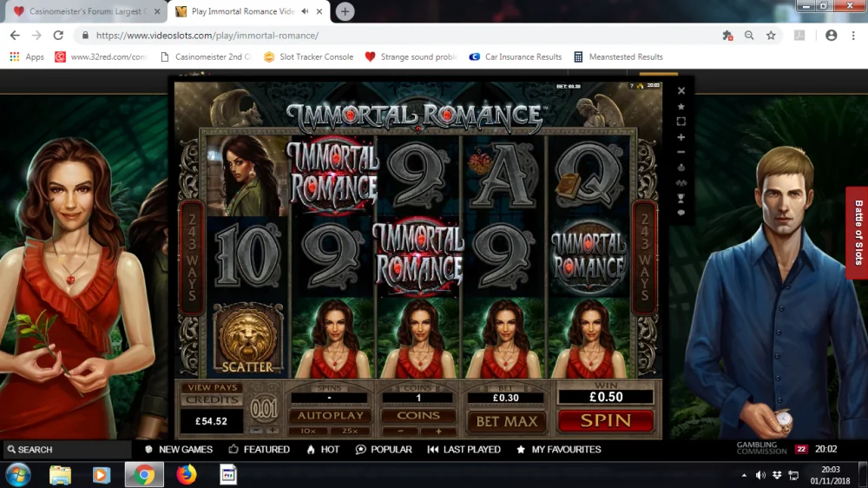Image resolution: width=868 pixels, height=488 pixels.
Task: Click the red 22 badge
Action: [x=801, y=449]
